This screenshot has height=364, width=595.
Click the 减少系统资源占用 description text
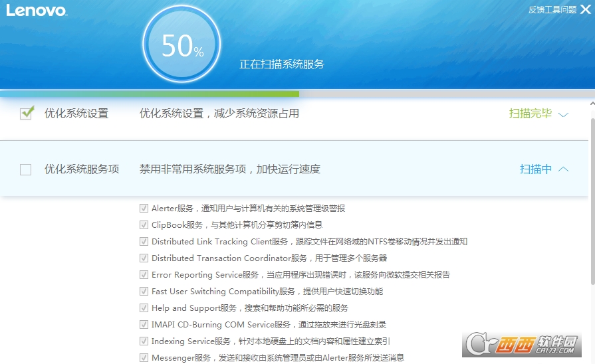click(x=257, y=114)
